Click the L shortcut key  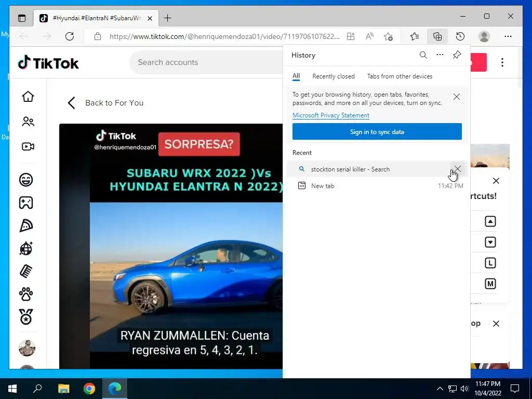pos(490,263)
